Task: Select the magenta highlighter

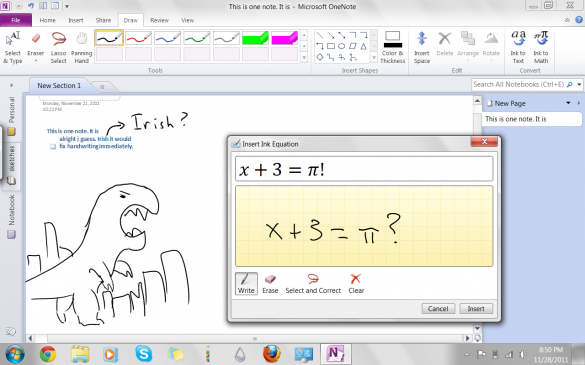Action: click(284, 38)
